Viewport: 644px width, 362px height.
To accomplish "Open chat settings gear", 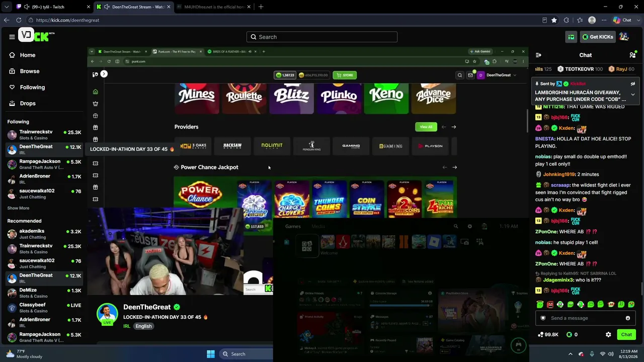I will (608, 334).
